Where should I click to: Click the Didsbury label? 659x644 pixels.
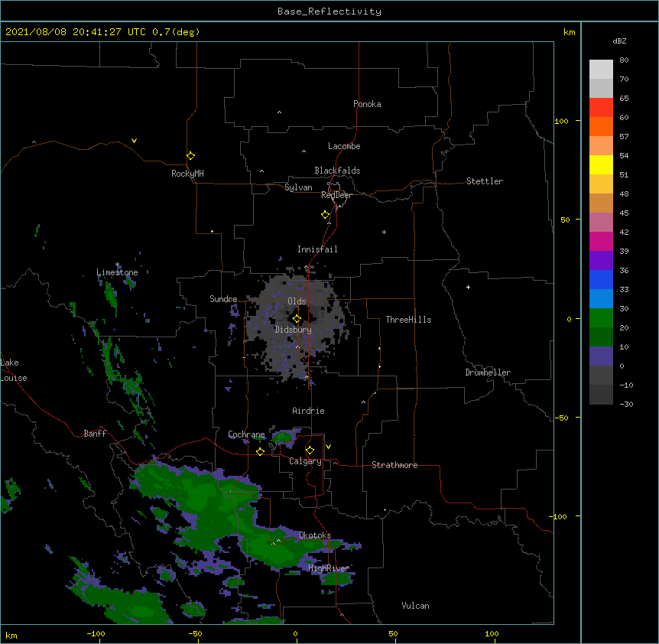click(x=293, y=330)
